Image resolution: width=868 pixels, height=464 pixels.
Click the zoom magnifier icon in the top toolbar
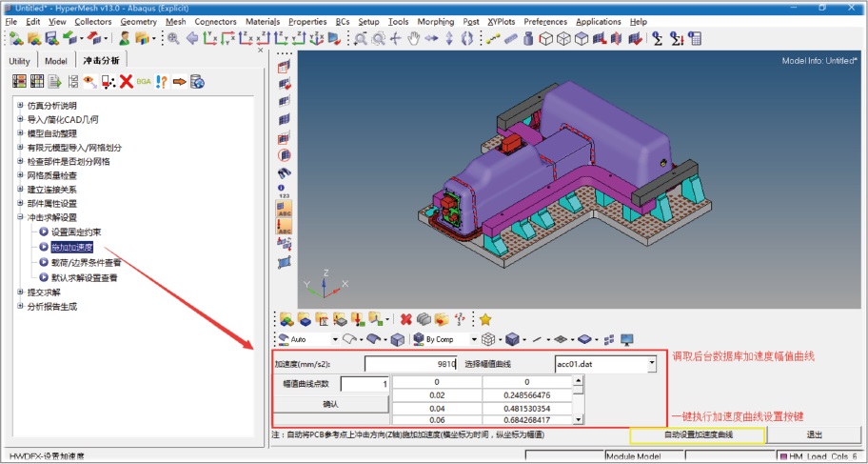(x=173, y=39)
